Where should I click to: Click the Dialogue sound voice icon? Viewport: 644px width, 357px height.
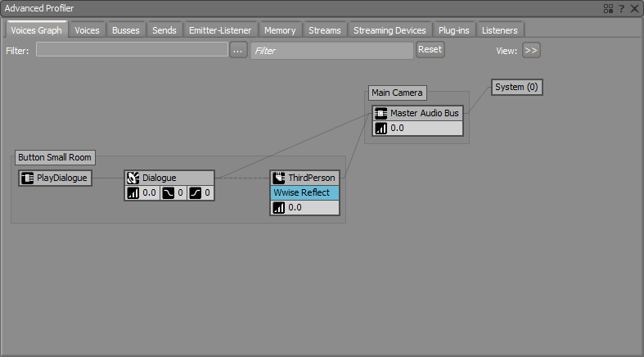click(133, 178)
